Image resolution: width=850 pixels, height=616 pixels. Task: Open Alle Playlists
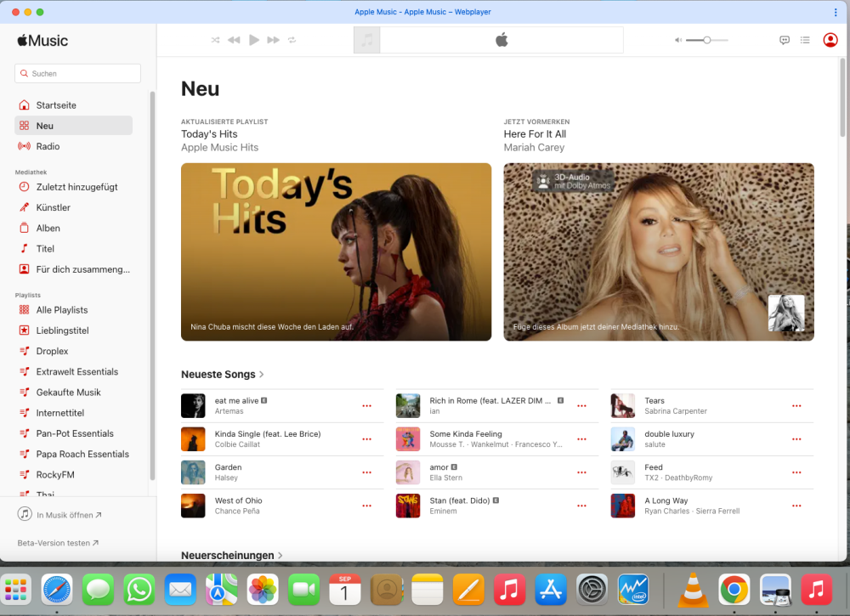74,310
